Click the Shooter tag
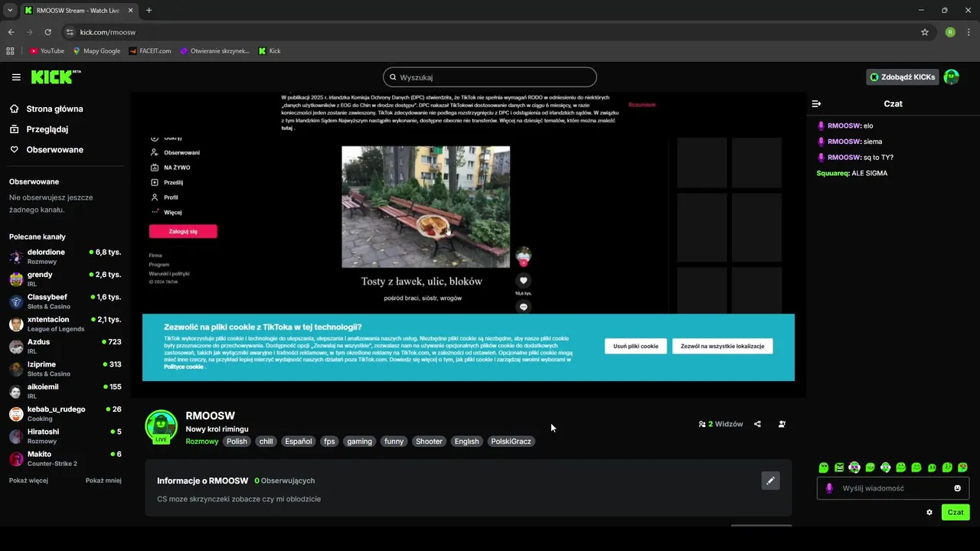 (x=429, y=442)
